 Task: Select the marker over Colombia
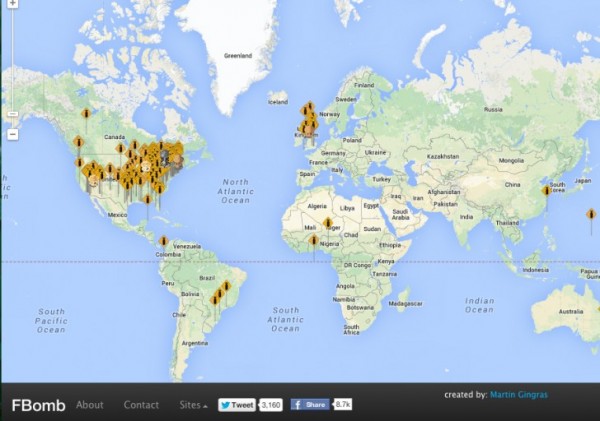pyautogui.click(x=163, y=242)
